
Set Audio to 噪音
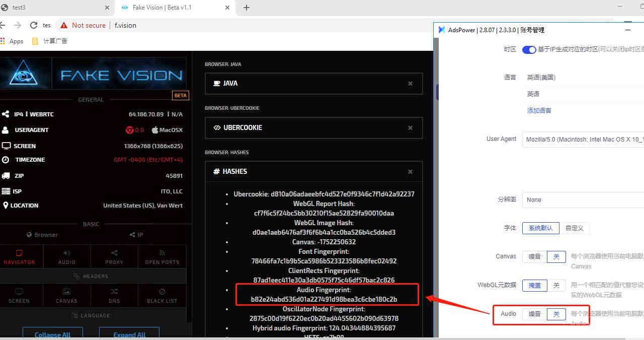tap(534, 314)
